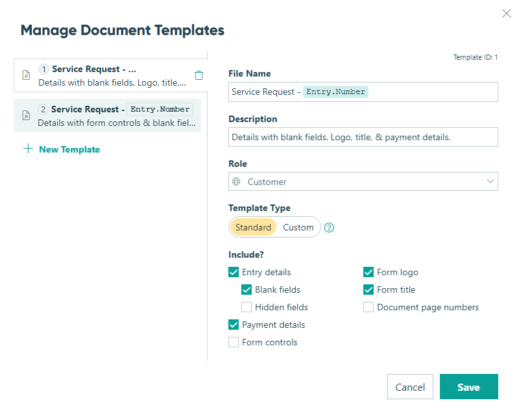
Task: Delete the first Service Request template via trash icon
Action: tap(199, 75)
